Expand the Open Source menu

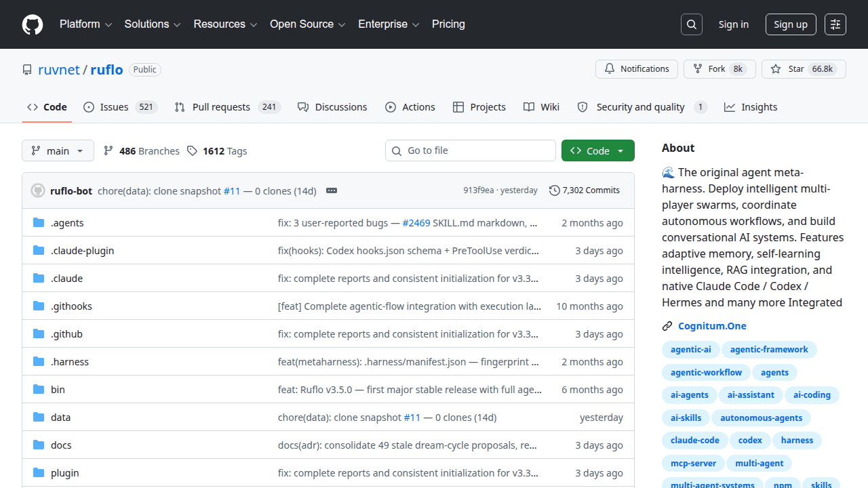tap(308, 24)
